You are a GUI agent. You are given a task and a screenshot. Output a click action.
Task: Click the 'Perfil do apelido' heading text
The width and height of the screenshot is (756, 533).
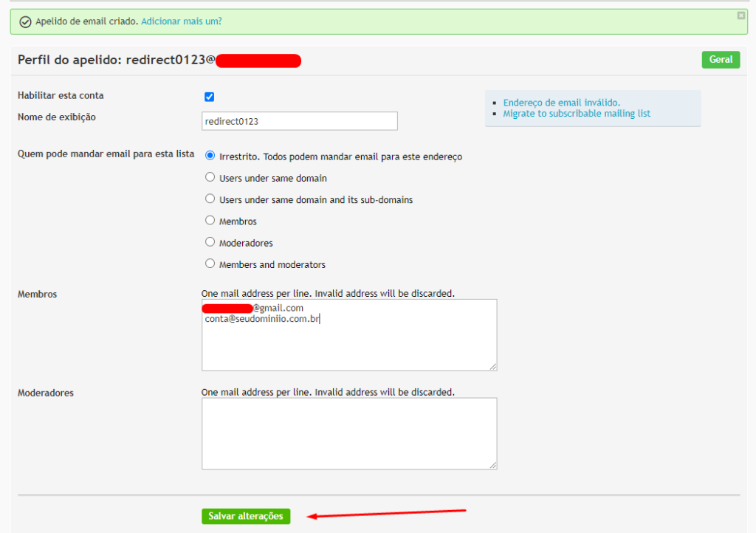[x=111, y=60]
